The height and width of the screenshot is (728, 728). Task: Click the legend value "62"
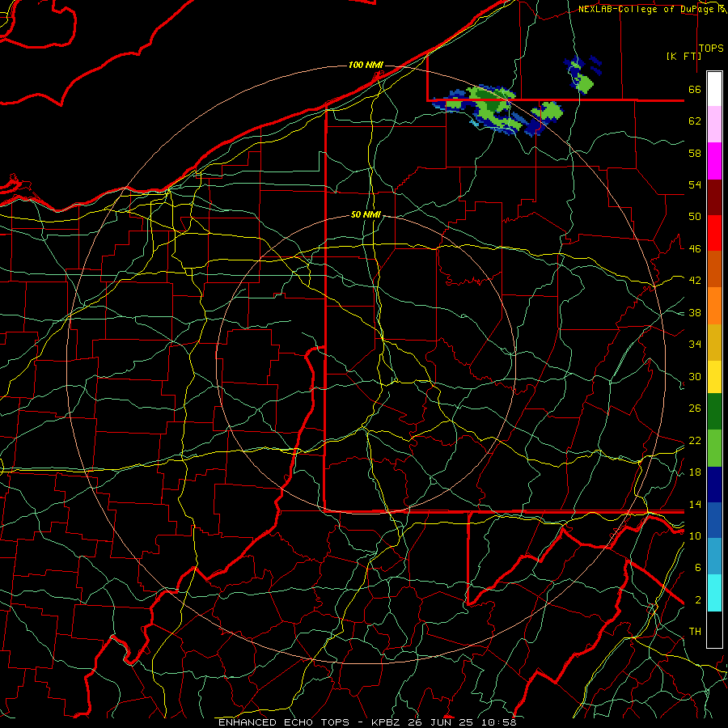click(695, 121)
